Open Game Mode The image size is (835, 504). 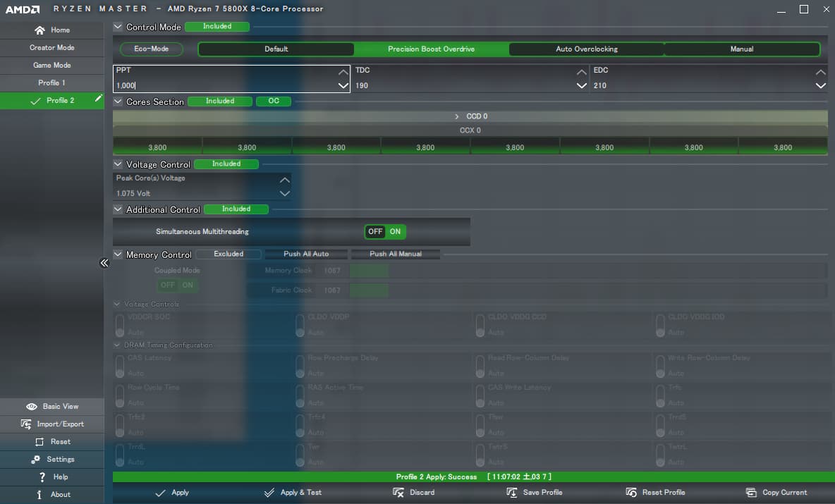tap(51, 65)
